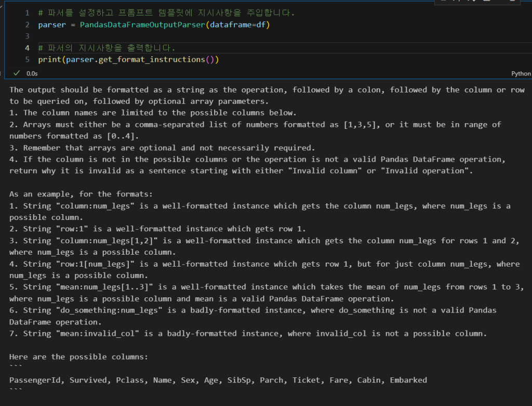Click the "Embarked" column name
The image size is (532, 406).
[x=408, y=380]
